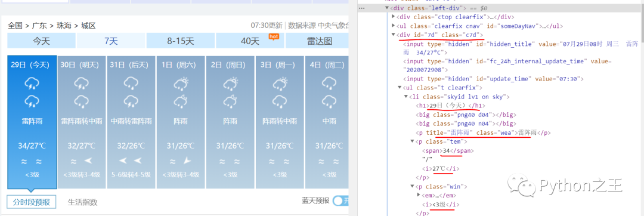Select input id update_time line in DevTools
Screen dimensions: 644x216
[x=493, y=79]
